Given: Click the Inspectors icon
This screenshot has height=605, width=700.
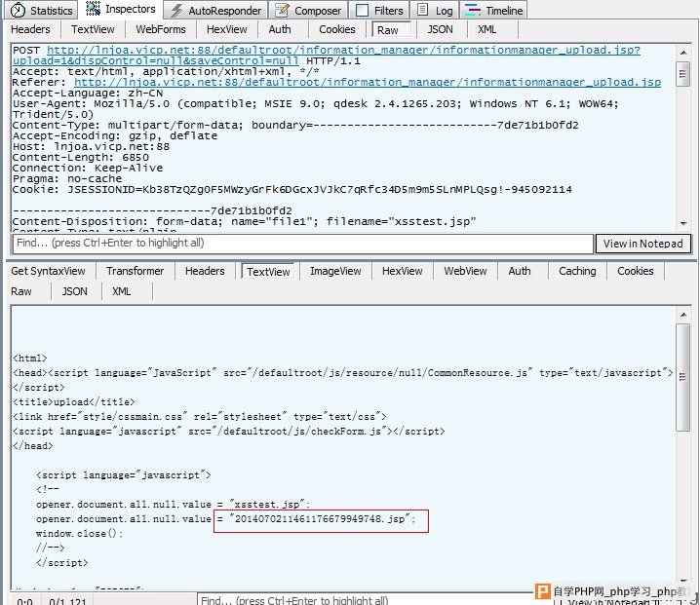Looking at the screenshot, I should [x=93, y=9].
